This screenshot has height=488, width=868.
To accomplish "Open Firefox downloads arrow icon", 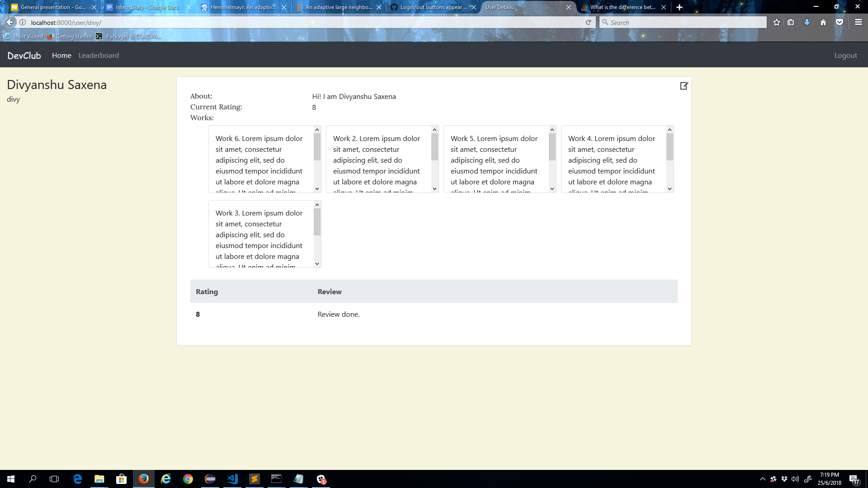I will click(x=807, y=23).
